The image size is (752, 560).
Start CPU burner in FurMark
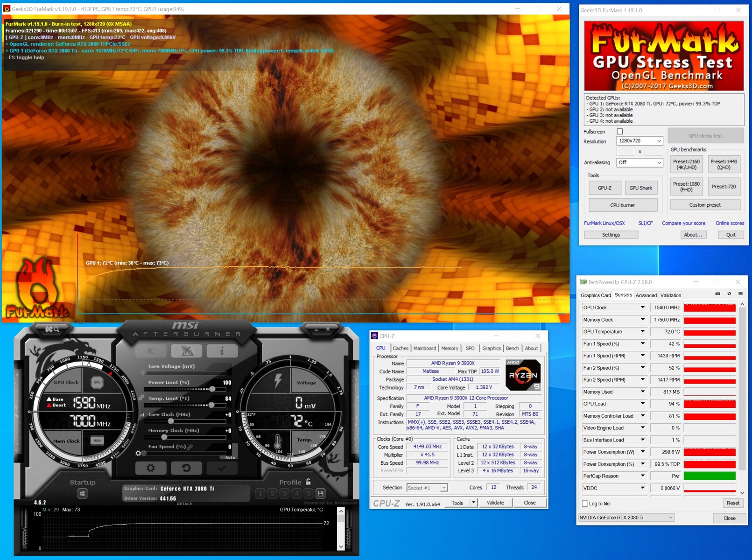pos(623,205)
